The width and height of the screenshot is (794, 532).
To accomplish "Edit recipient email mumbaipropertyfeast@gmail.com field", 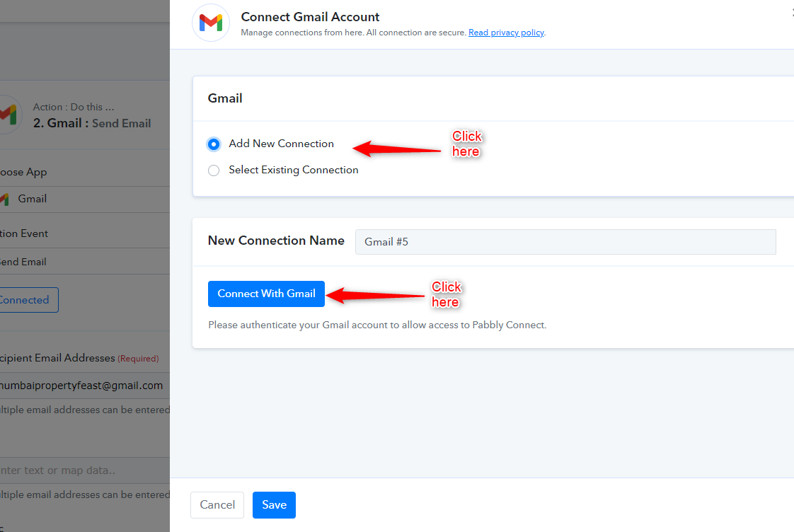I will (85, 386).
